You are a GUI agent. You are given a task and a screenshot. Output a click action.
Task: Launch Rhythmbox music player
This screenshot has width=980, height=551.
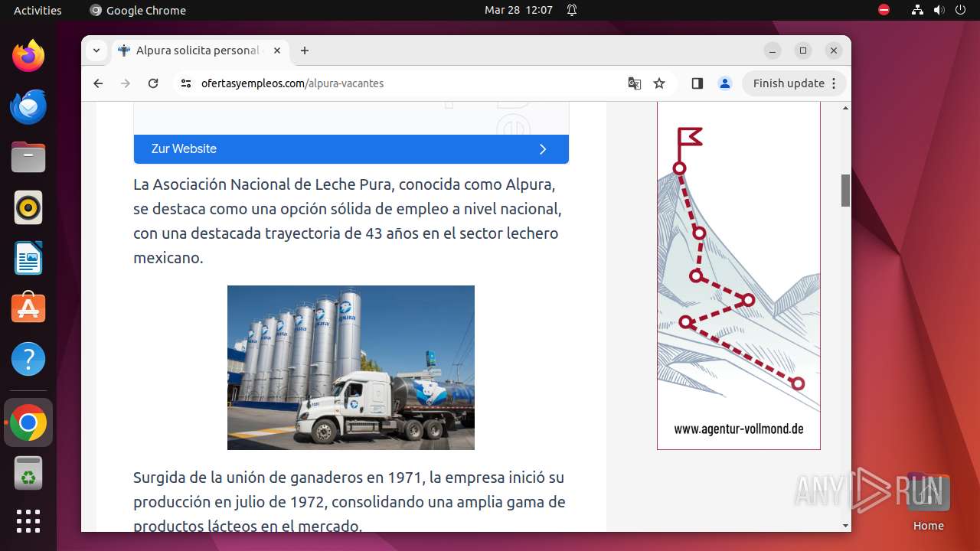28,207
